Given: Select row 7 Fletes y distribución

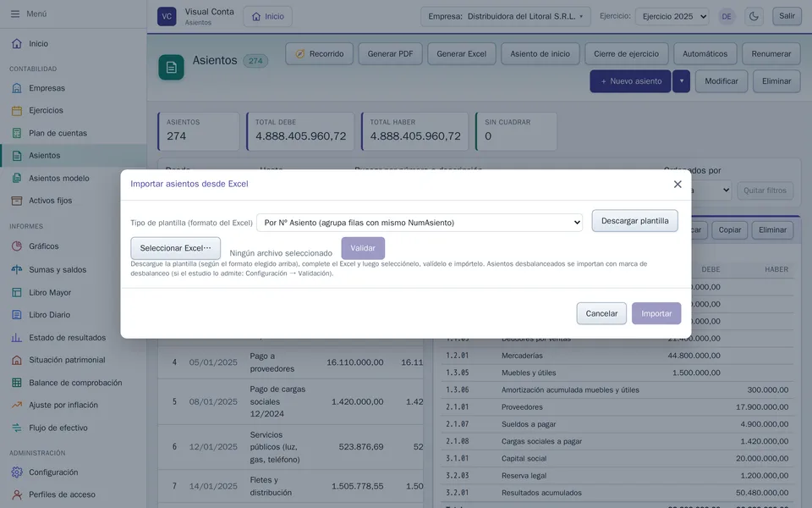Looking at the screenshot, I should click(x=290, y=486).
